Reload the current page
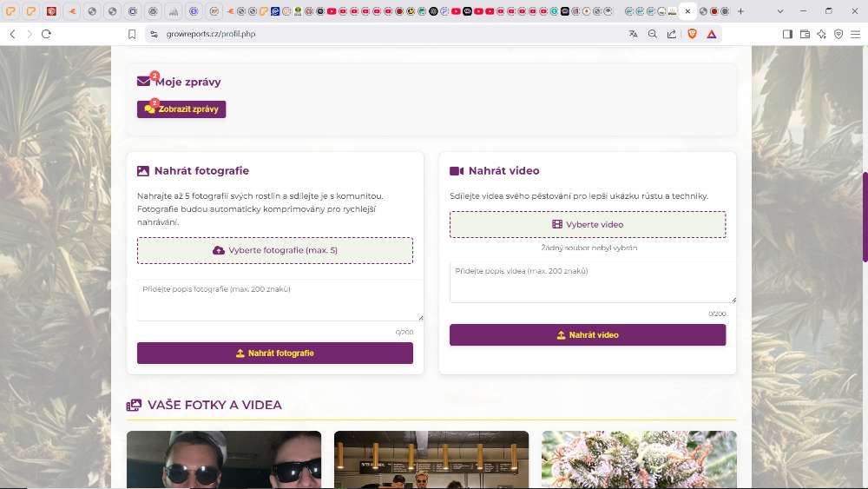Viewport: 868px width, 489px height. tap(46, 34)
